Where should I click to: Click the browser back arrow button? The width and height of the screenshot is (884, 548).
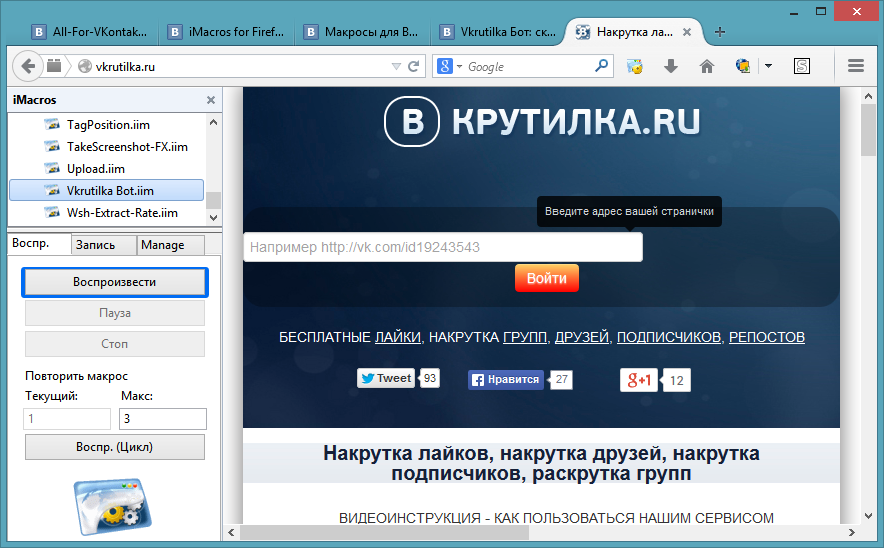coord(26,67)
